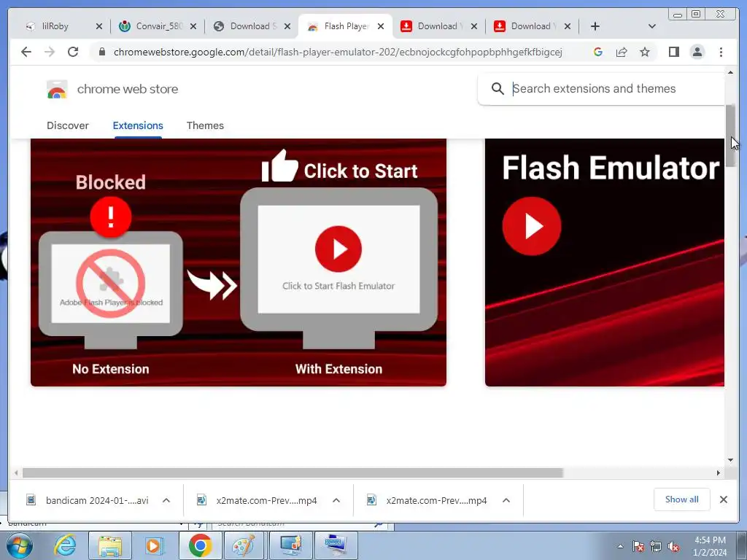This screenshot has width=747, height=560.
Task: Switch to the lilRoby tab
Action: (62, 26)
